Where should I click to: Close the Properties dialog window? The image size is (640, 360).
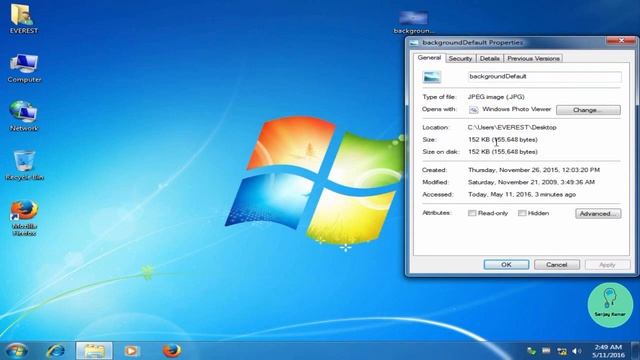click(x=621, y=40)
